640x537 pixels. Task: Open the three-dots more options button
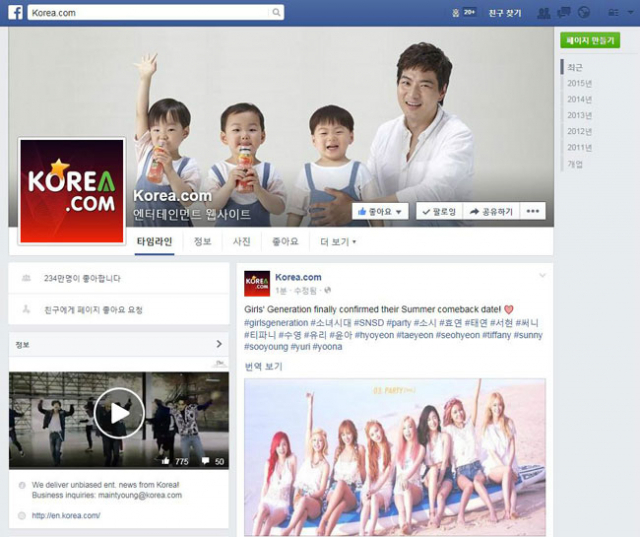pos(533,211)
